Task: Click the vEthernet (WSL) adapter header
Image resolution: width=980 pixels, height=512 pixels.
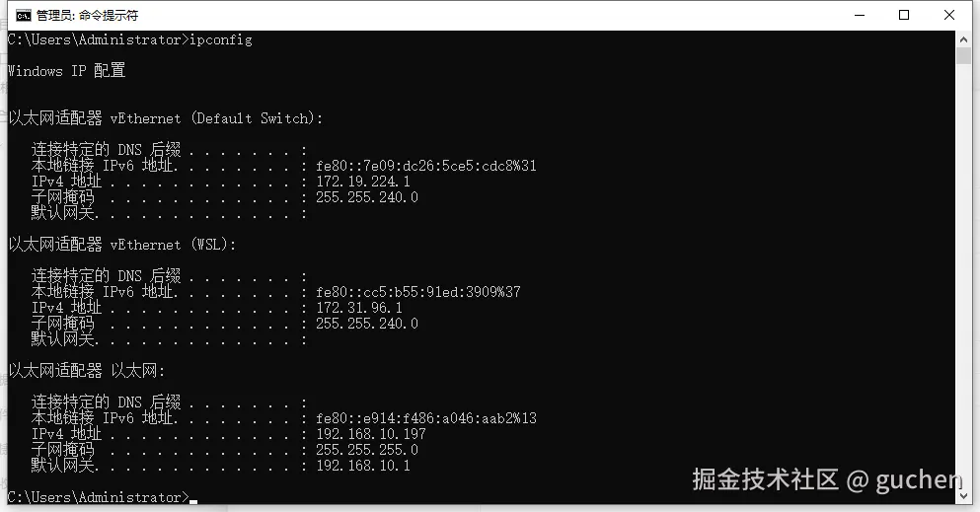Action: tap(121, 245)
